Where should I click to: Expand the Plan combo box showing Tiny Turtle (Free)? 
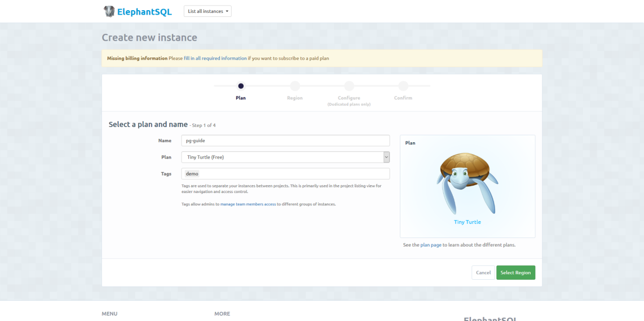click(285, 157)
